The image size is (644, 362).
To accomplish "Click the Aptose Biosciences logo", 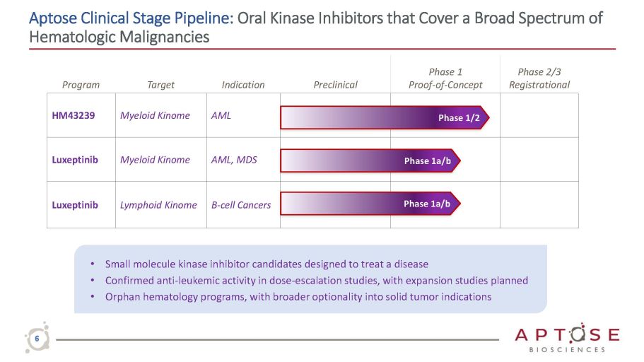I will coord(568,339).
